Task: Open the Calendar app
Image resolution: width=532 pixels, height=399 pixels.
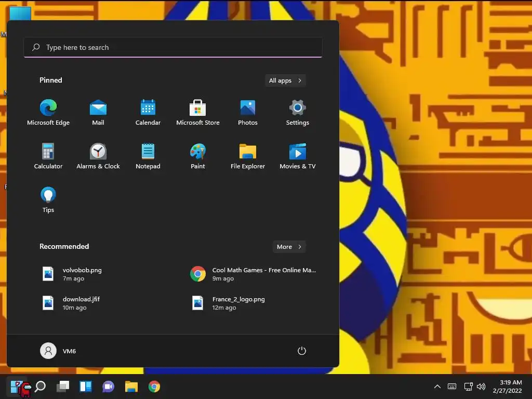Action: [x=148, y=112]
